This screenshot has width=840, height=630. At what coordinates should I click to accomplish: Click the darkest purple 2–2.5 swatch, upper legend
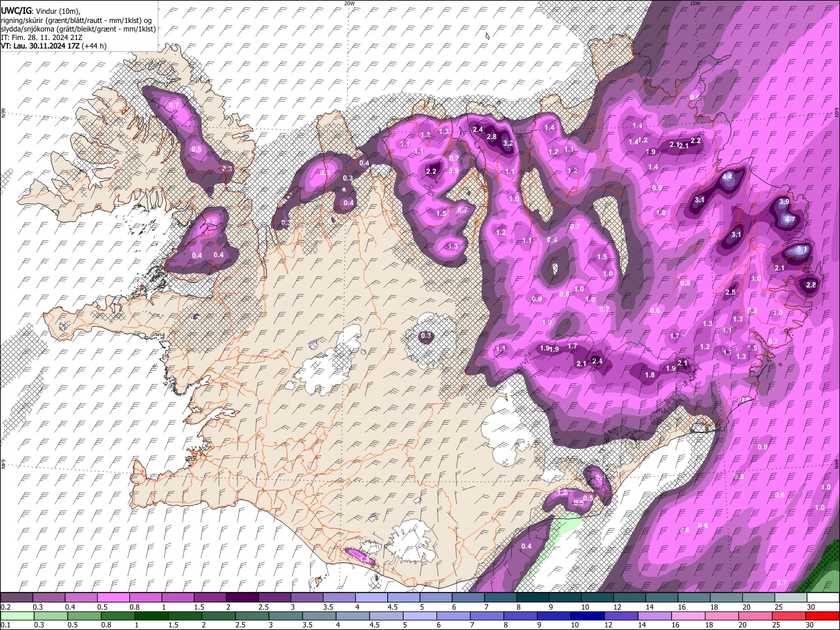(242, 598)
